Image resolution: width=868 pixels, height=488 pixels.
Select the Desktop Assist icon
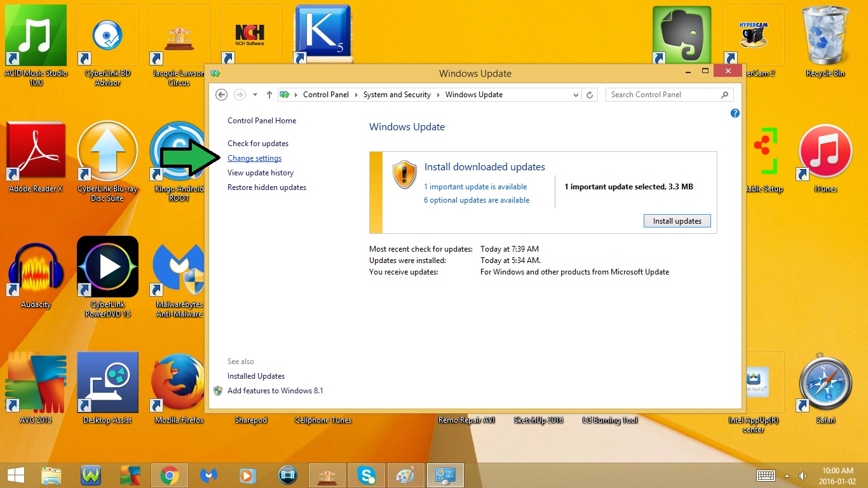(107, 388)
